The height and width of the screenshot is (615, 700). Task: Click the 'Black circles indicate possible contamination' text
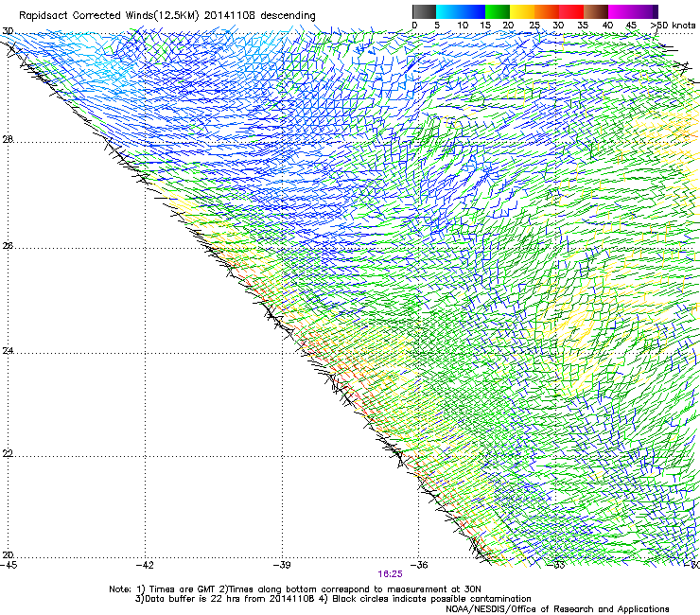click(x=431, y=599)
